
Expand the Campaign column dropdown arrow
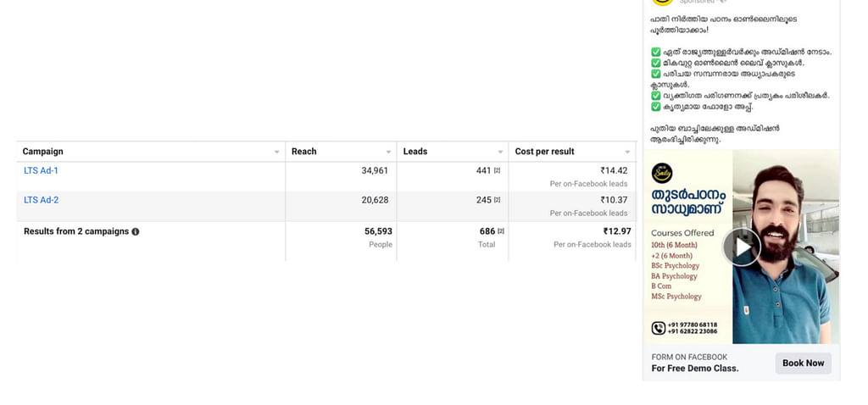pyautogui.click(x=276, y=153)
